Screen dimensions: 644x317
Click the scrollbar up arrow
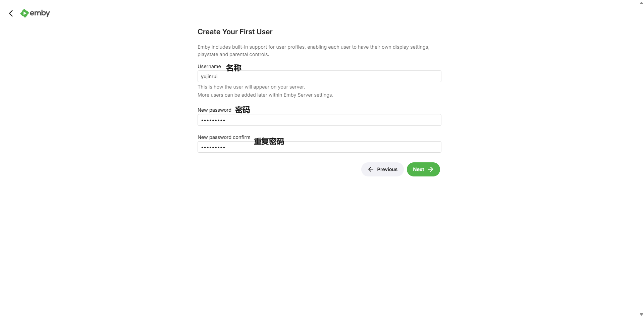tap(641, 2)
